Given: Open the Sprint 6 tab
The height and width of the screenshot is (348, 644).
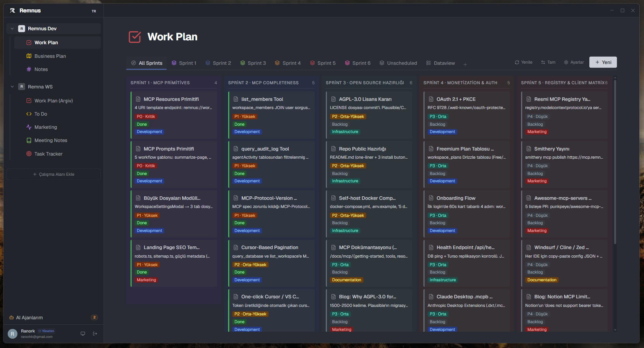Looking at the screenshot, I should click(x=358, y=63).
